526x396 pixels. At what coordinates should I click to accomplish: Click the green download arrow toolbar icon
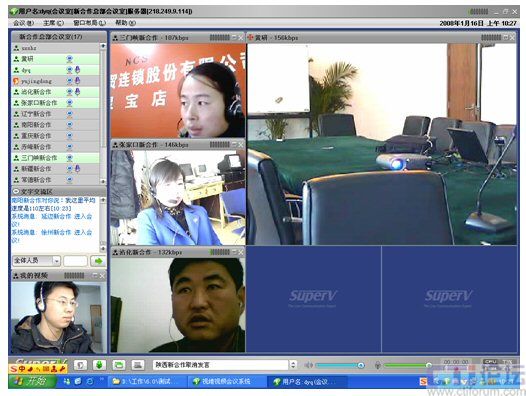click(x=99, y=365)
